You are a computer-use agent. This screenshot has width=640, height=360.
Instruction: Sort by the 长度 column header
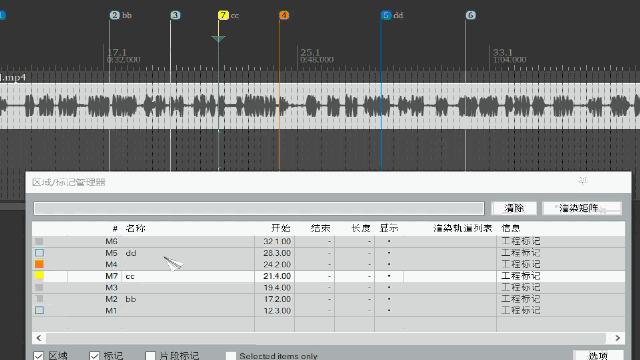click(x=361, y=228)
